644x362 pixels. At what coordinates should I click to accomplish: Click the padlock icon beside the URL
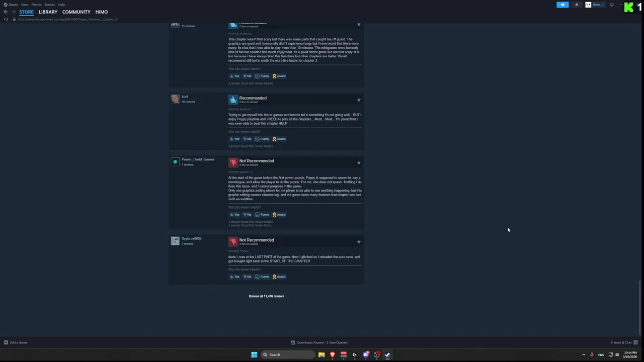(x=14, y=19)
